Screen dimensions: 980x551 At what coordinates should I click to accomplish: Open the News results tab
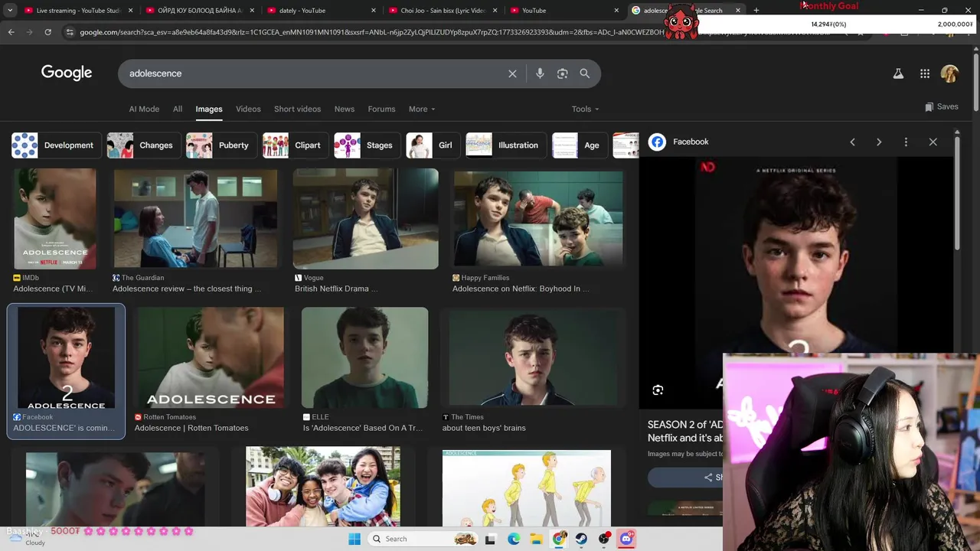pos(345,109)
